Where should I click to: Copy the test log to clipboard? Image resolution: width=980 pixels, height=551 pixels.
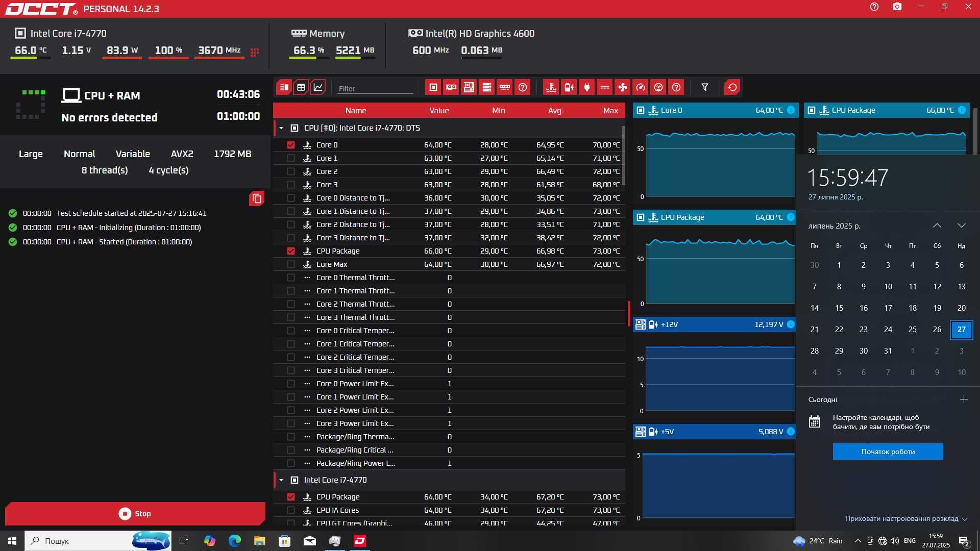pyautogui.click(x=257, y=198)
